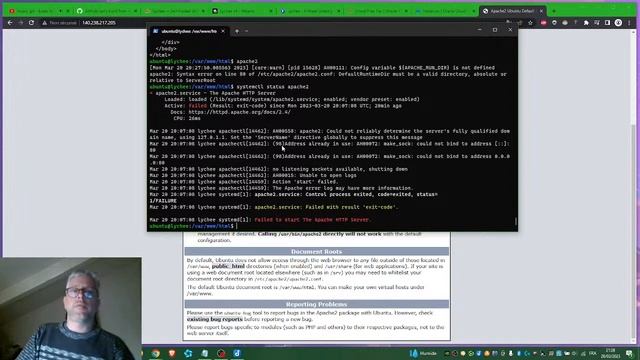Screen dimensions: 640x360
Task: Click the webcam video overlay
Action: click(x=71, y=309)
